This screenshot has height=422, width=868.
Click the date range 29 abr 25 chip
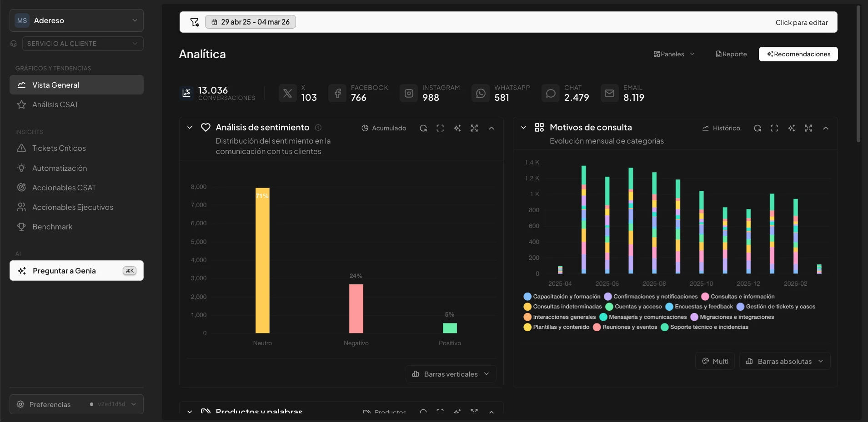[251, 22]
